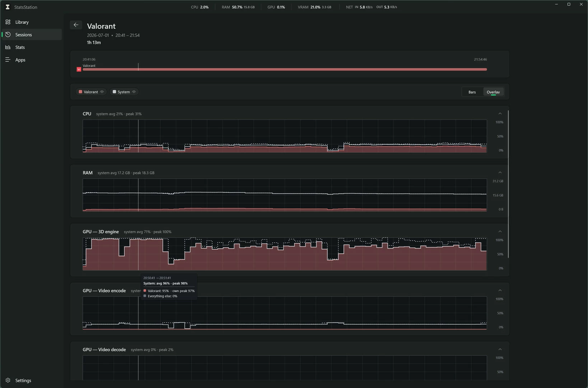Collapse the RAM chart panel
This screenshot has height=388, width=588.
point(500,172)
